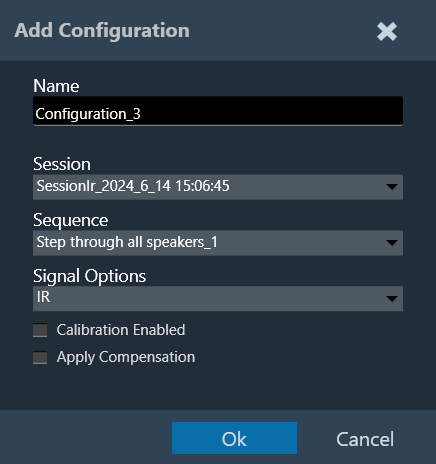The height and width of the screenshot is (464, 436).
Task: Confirm with the Ok button
Action: [234, 438]
